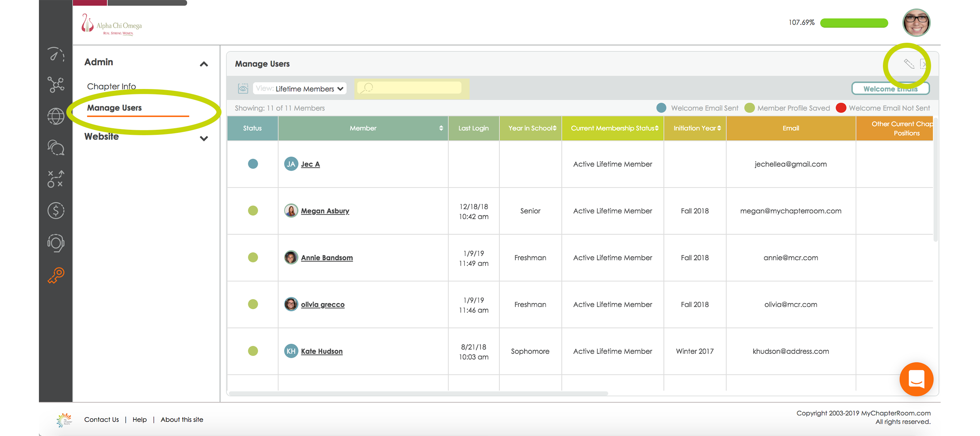Toggle the eye view icon beside View dropdown
980x436 pixels.
coord(243,89)
